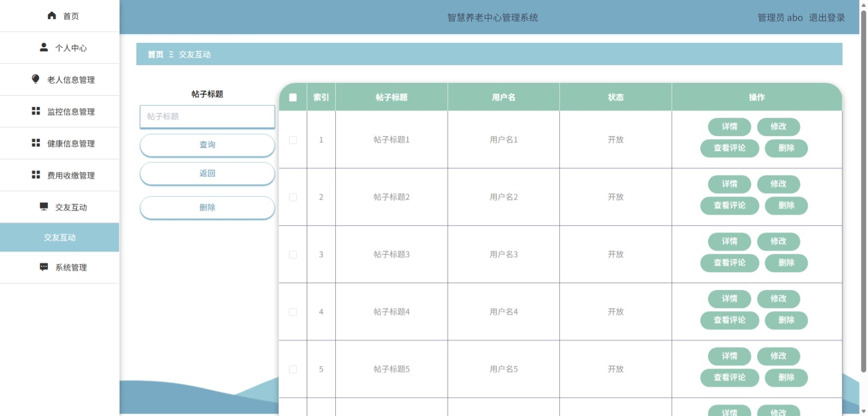868x416 pixels.
Task: Click 交友互动 in the breadcrumb
Action: tap(194, 54)
